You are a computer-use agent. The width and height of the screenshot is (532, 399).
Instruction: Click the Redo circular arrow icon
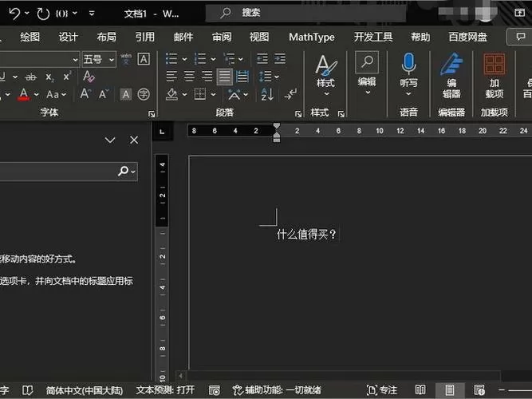coord(43,14)
